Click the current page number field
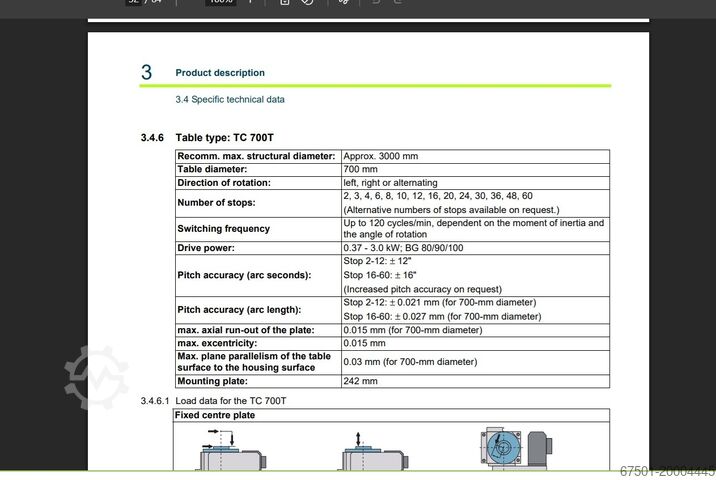 [134, 3]
